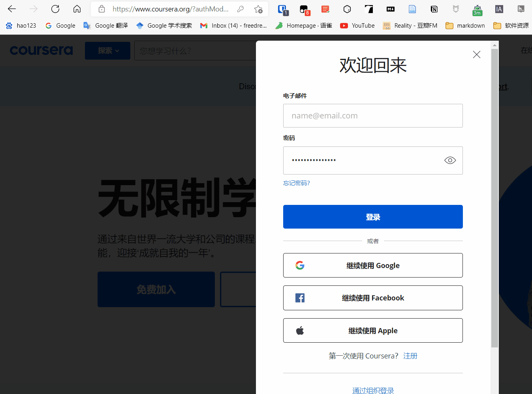The width and height of the screenshot is (532, 394).
Task: Open the markdown bookmarks folder
Action: click(465, 26)
